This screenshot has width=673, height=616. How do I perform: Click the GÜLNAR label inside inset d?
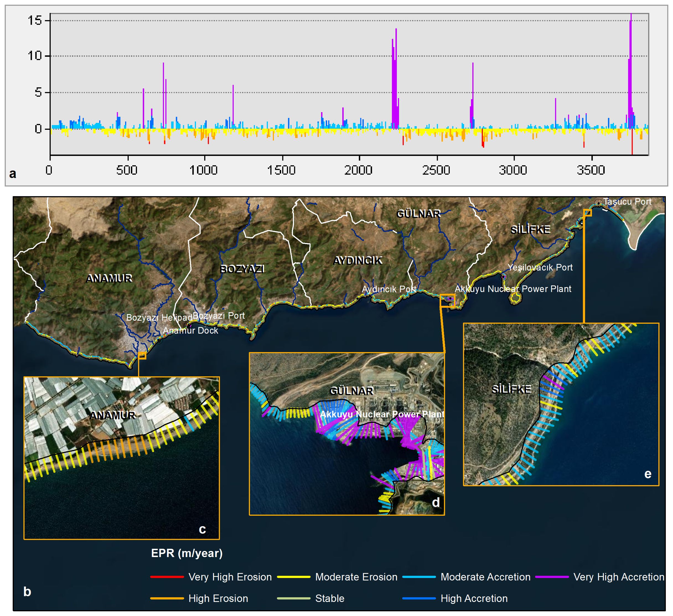(351, 391)
